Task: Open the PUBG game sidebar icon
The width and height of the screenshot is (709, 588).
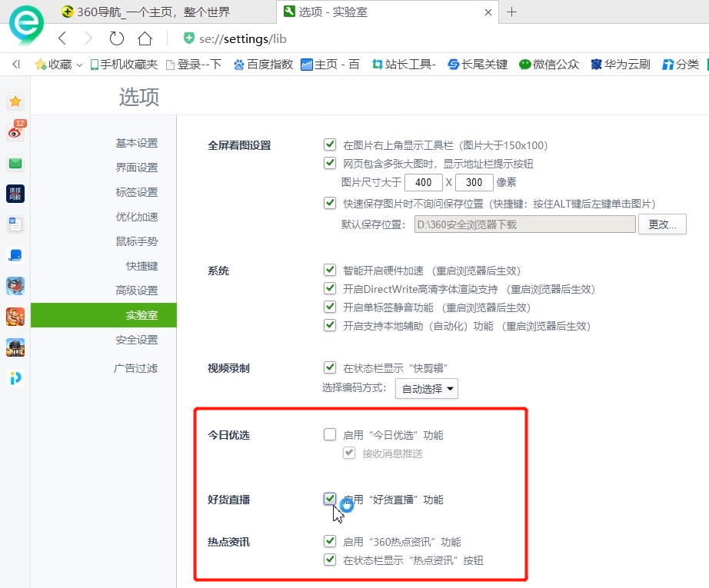Action: 15,346
